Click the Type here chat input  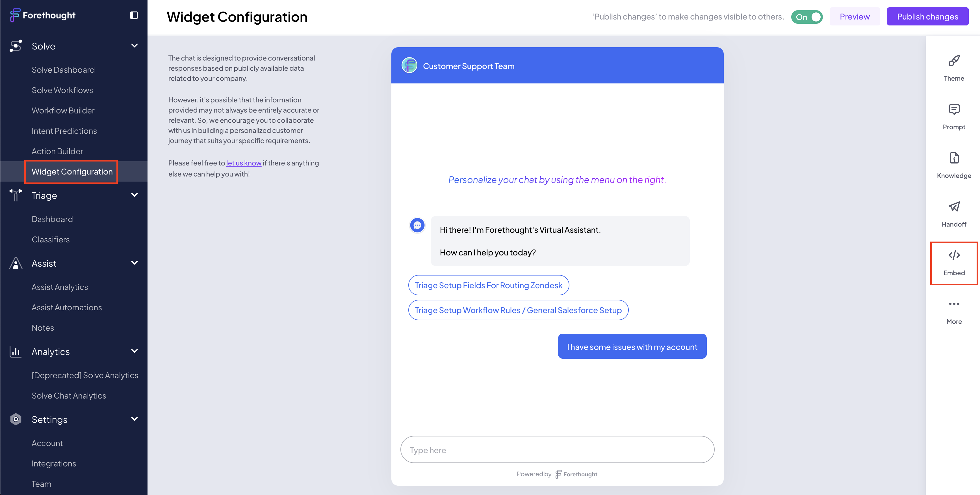point(557,450)
